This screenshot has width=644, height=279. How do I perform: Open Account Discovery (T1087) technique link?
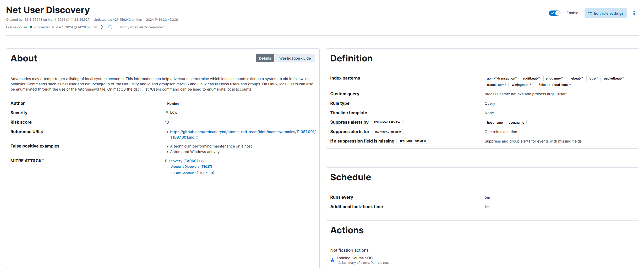tap(192, 167)
